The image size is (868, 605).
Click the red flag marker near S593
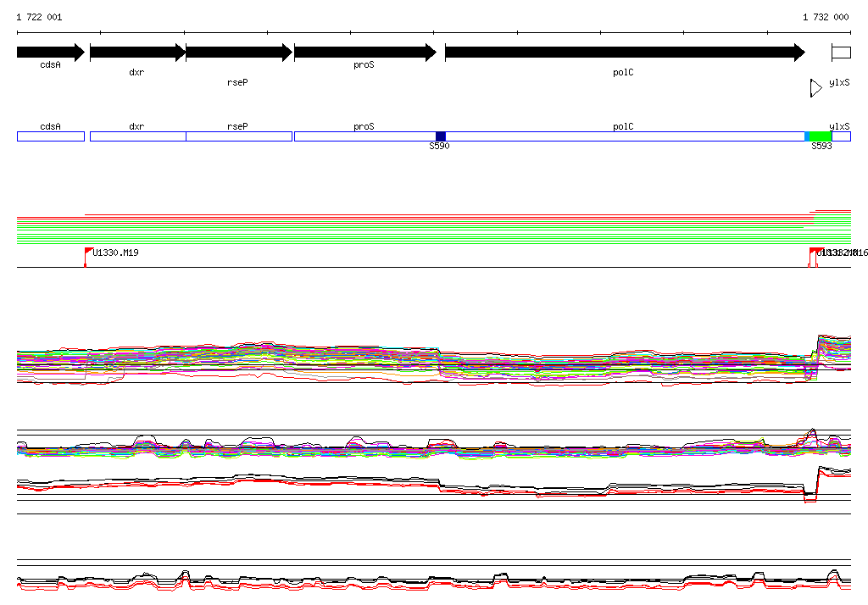coord(815,252)
